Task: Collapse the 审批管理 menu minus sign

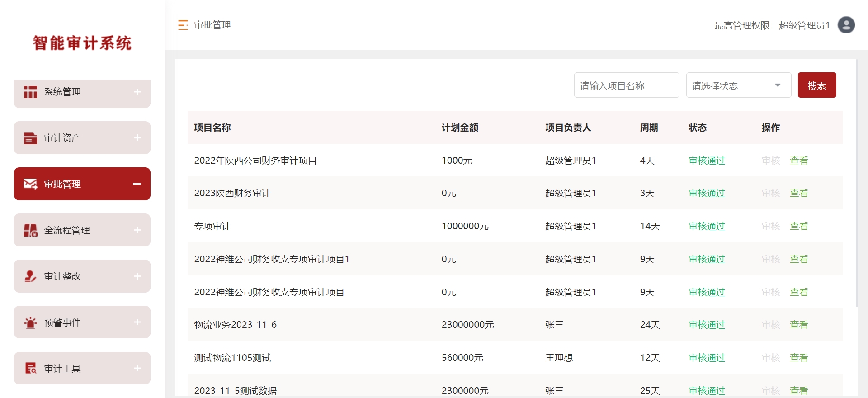Action: coord(137,184)
